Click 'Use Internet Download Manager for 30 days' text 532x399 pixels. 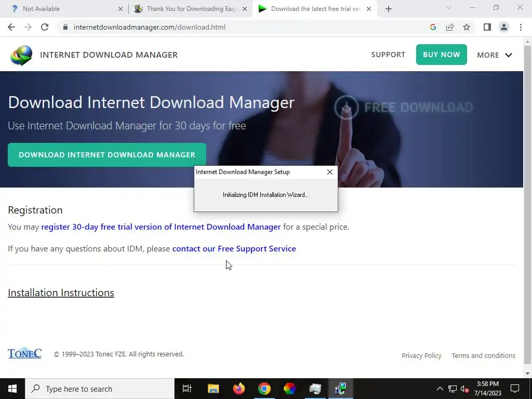point(127,126)
